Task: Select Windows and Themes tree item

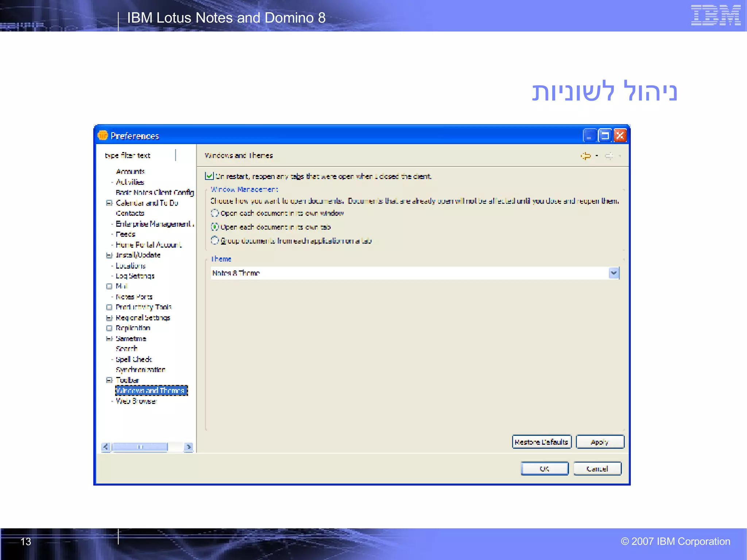Action: [151, 390]
